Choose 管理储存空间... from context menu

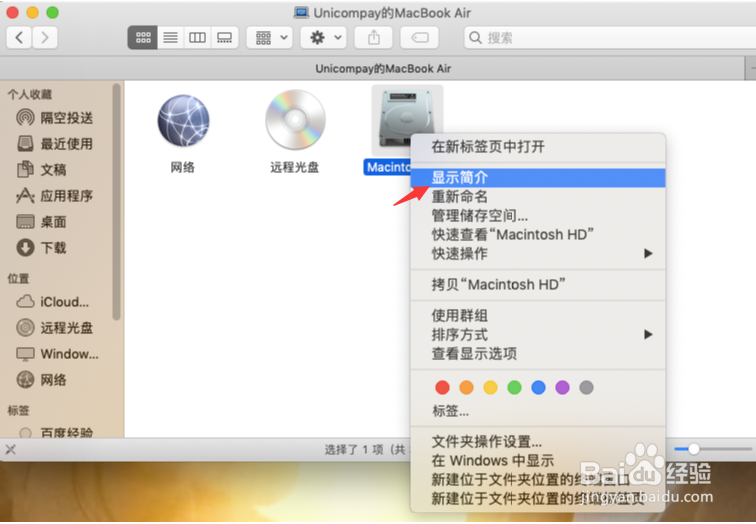(x=538, y=215)
